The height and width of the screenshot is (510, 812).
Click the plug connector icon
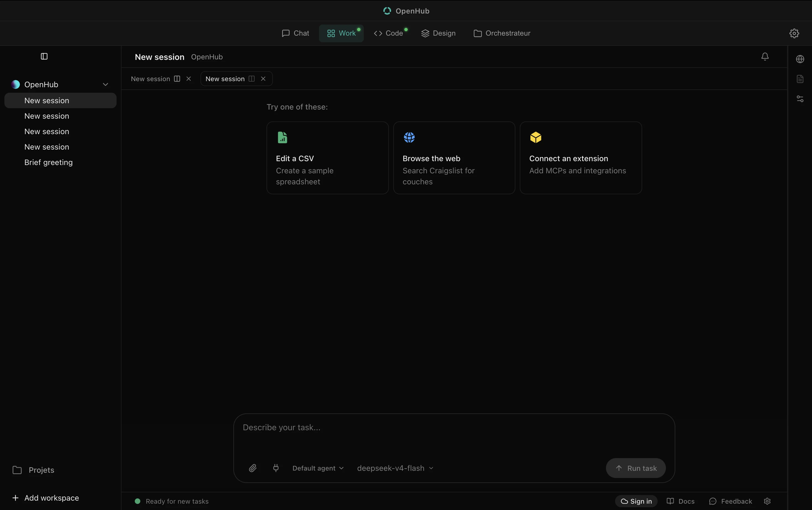[x=276, y=468]
